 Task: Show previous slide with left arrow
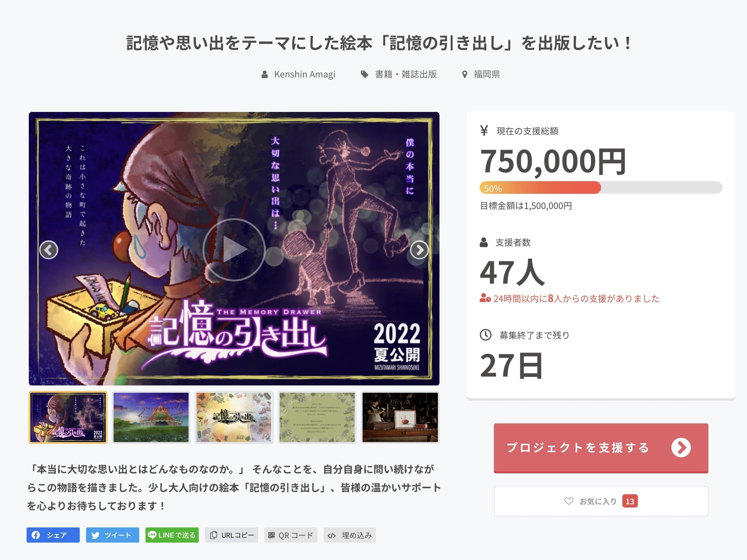(49, 250)
